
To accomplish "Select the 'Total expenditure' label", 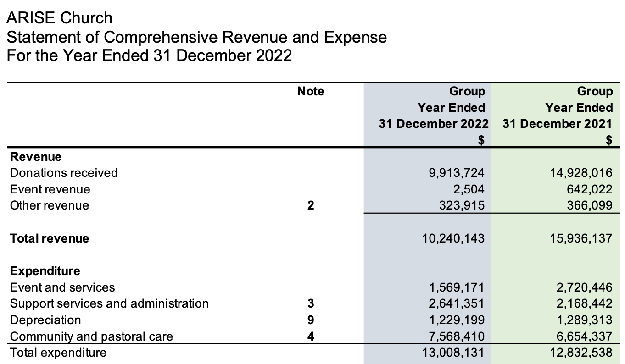I will [x=58, y=353].
